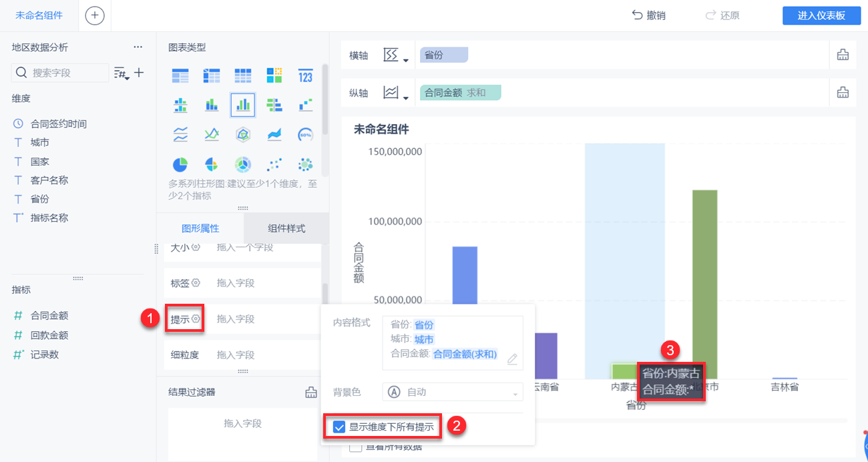The width and height of the screenshot is (868, 462).
Task: Click the purple bar in the chart
Action: tap(547, 356)
